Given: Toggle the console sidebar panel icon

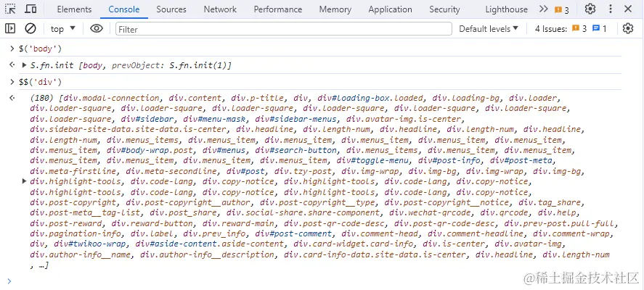Looking at the screenshot, I should point(10,28).
